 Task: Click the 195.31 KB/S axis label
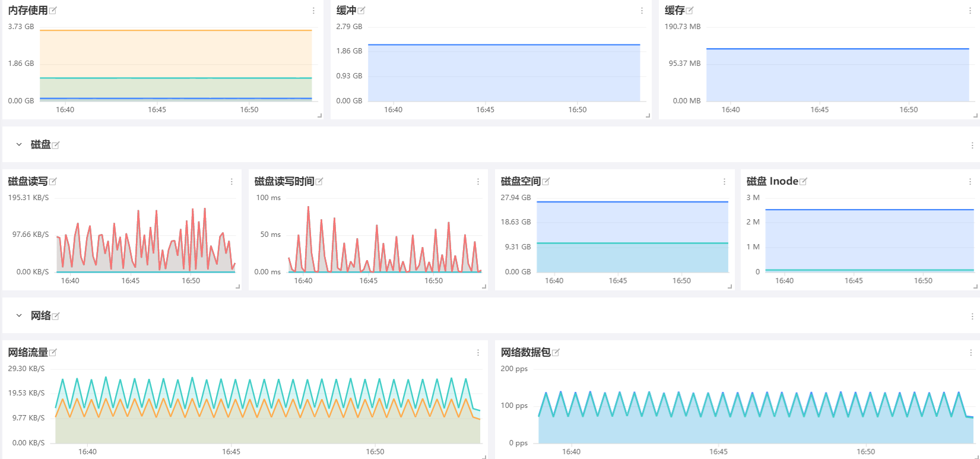click(28, 198)
